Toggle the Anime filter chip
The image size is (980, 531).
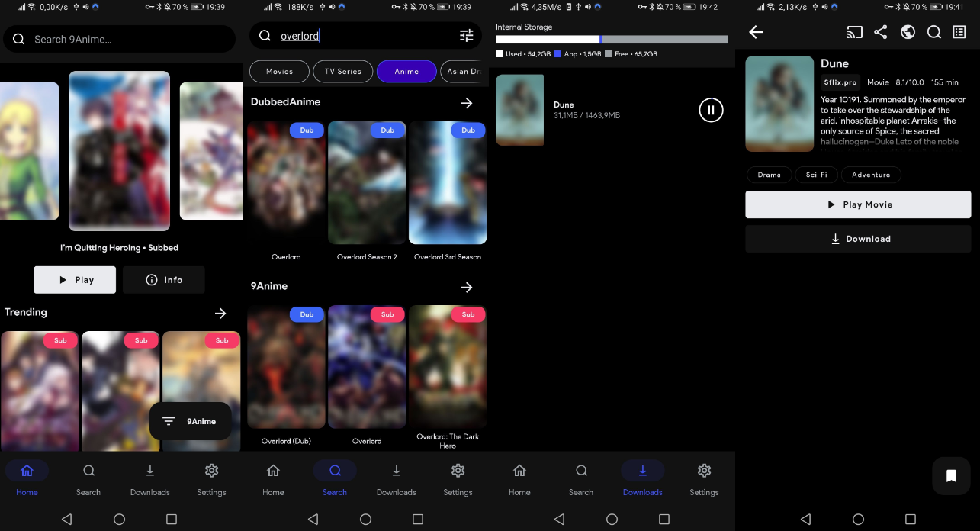(x=406, y=72)
